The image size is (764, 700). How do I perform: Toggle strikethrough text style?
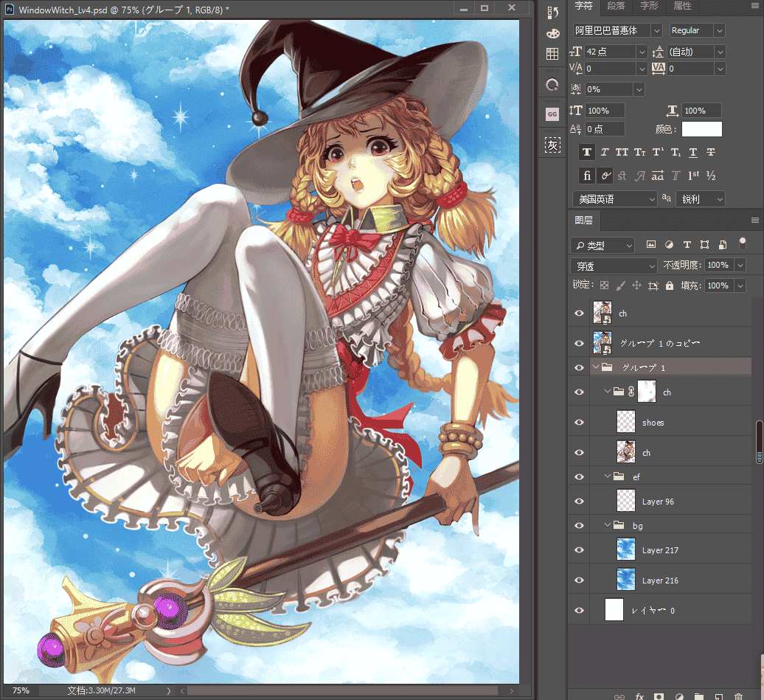click(711, 152)
